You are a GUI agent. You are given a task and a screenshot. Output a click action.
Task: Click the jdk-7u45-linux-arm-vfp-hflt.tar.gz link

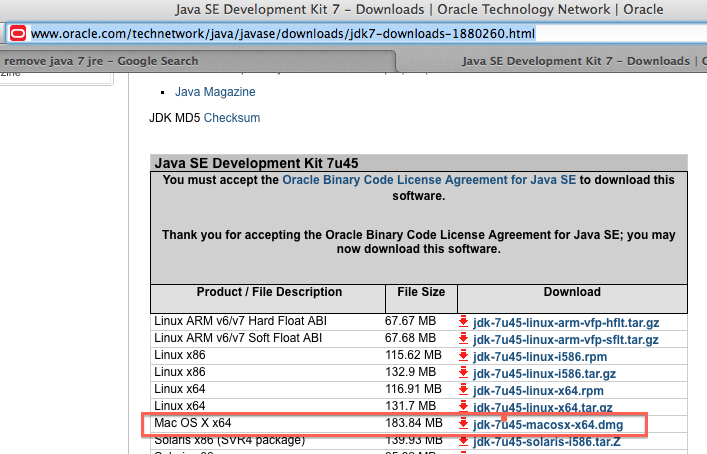(566, 322)
